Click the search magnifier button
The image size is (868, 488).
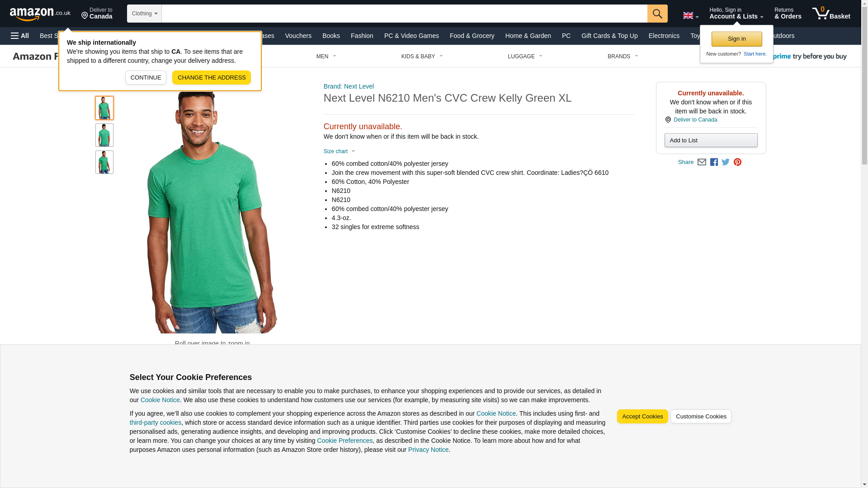(x=657, y=14)
